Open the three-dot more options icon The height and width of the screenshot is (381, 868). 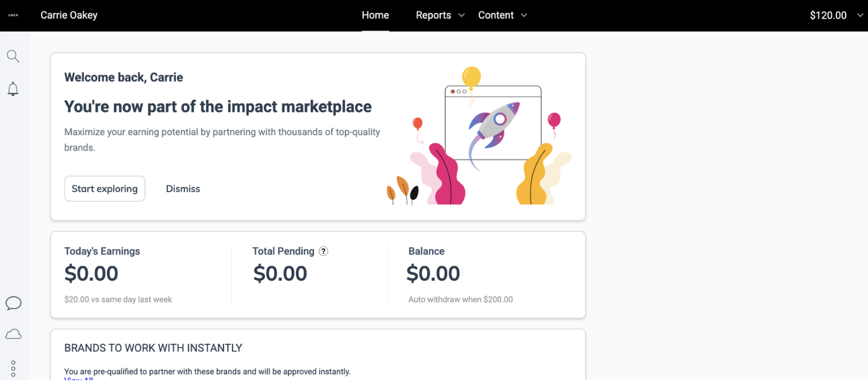[x=13, y=368]
